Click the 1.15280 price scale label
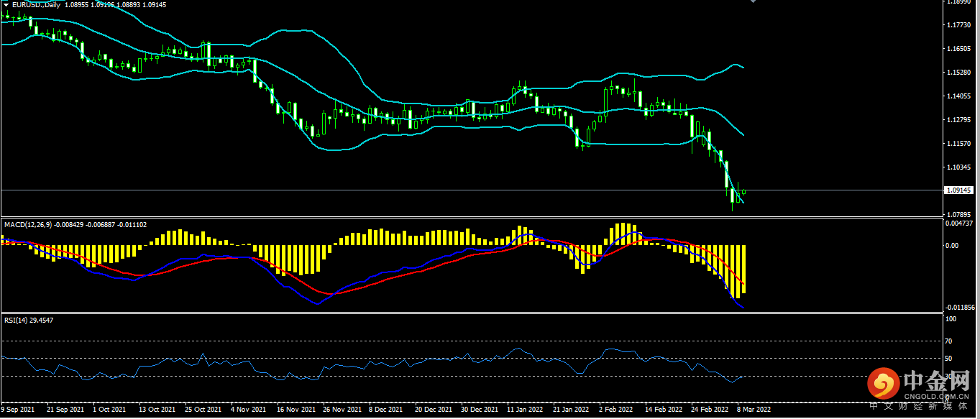Image resolution: width=980 pixels, height=419 pixels. [x=959, y=73]
